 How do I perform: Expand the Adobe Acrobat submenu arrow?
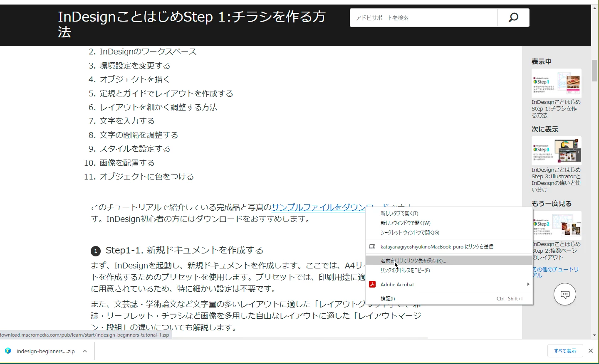coord(528,285)
